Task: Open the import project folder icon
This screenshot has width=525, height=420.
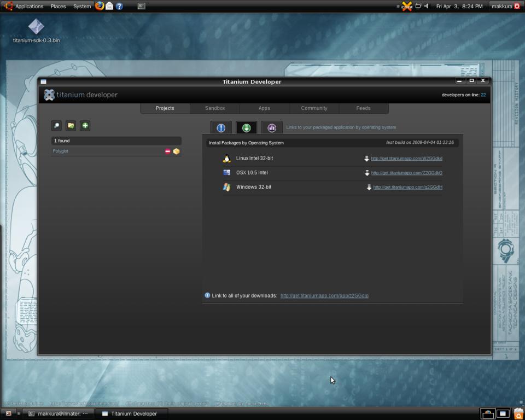Action: 71,126
